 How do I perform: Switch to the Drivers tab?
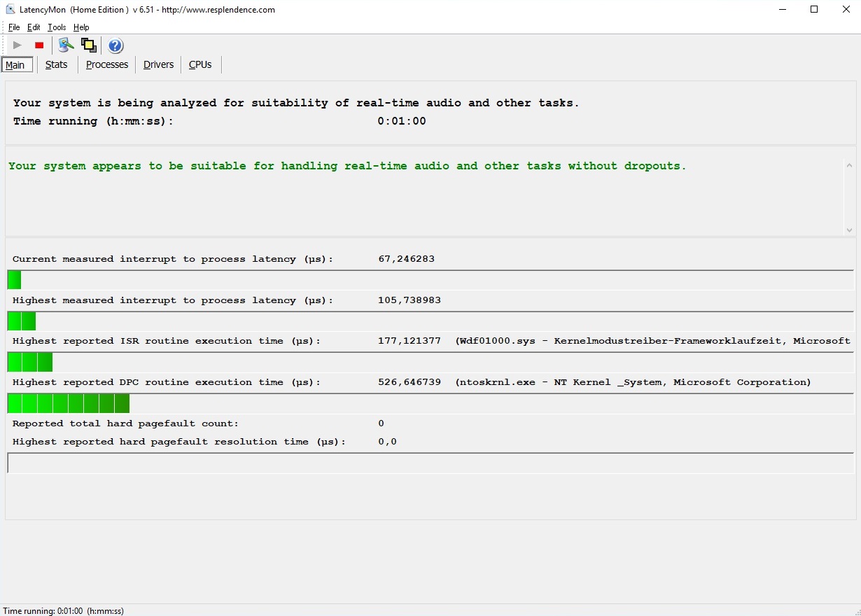click(158, 64)
